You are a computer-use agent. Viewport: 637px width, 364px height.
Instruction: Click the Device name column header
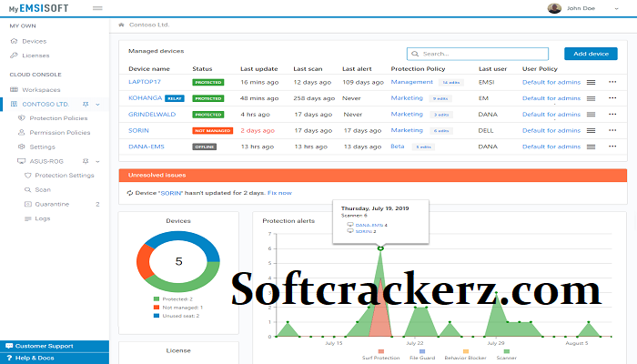[x=149, y=68]
